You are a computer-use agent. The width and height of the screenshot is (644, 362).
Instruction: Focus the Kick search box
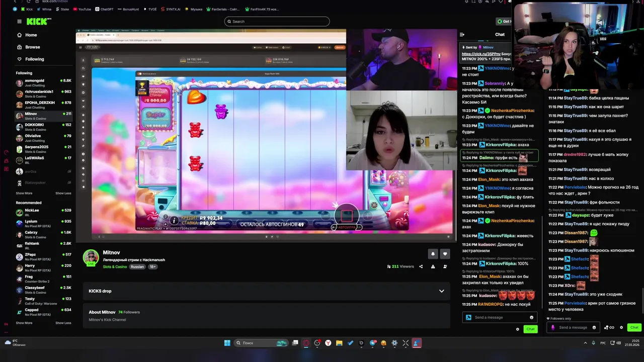pyautogui.click(x=277, y=21)
